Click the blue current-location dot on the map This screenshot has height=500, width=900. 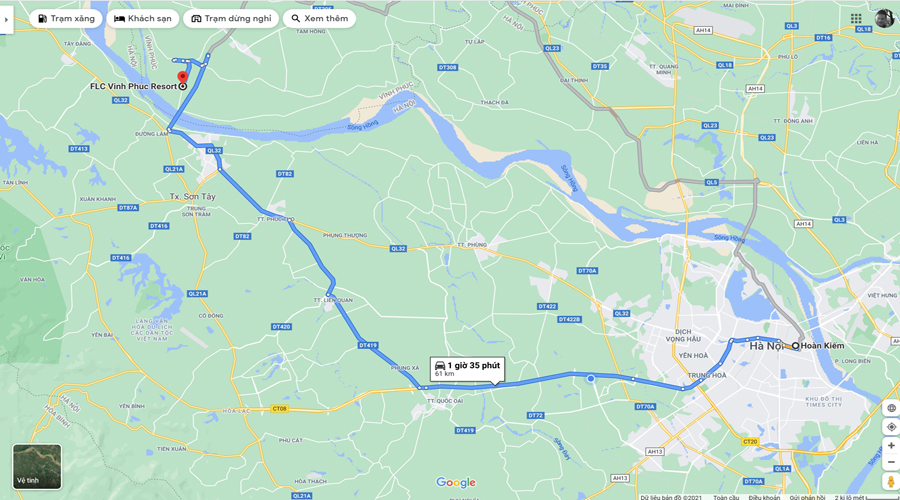pyautogui.click(x=591, y=378)
